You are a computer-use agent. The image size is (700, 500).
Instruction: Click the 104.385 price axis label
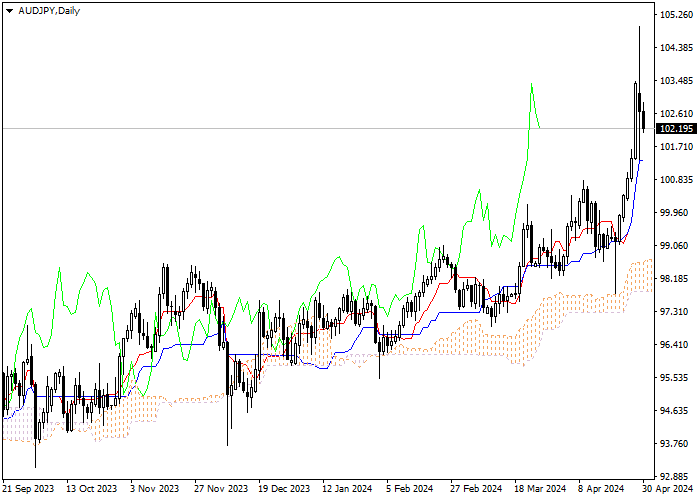(x=676, y=48)
